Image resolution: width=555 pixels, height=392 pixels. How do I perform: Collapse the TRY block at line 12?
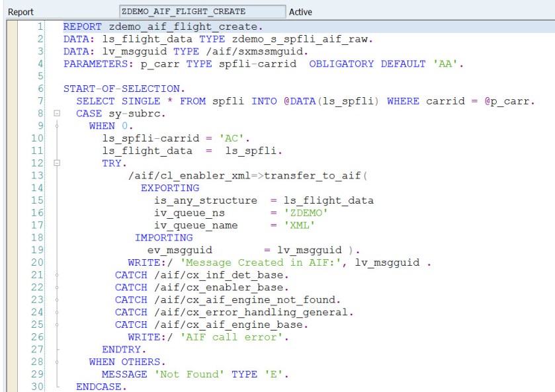[57, 163]
